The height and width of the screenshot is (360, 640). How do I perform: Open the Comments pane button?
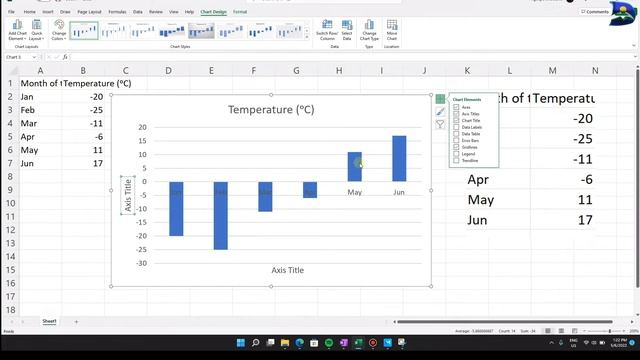(x=595, y=12)
